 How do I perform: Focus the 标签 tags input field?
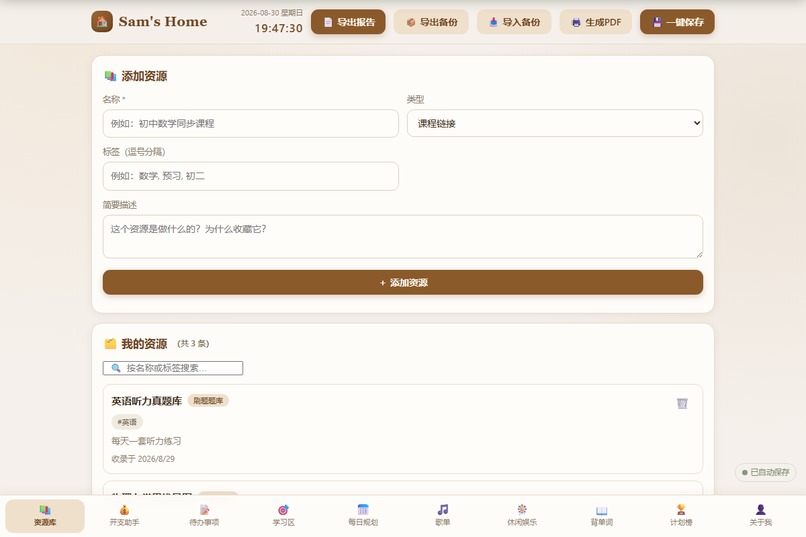(x=251, y=176)
